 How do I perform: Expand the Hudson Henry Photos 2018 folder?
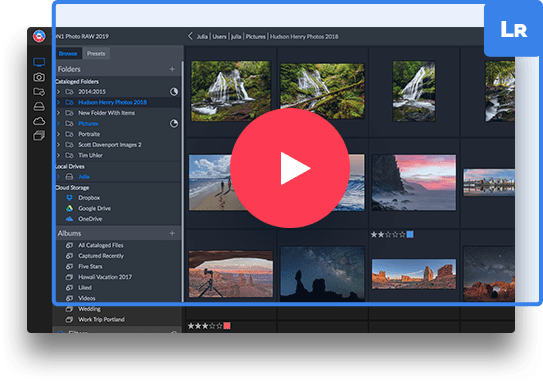[59, 102]
